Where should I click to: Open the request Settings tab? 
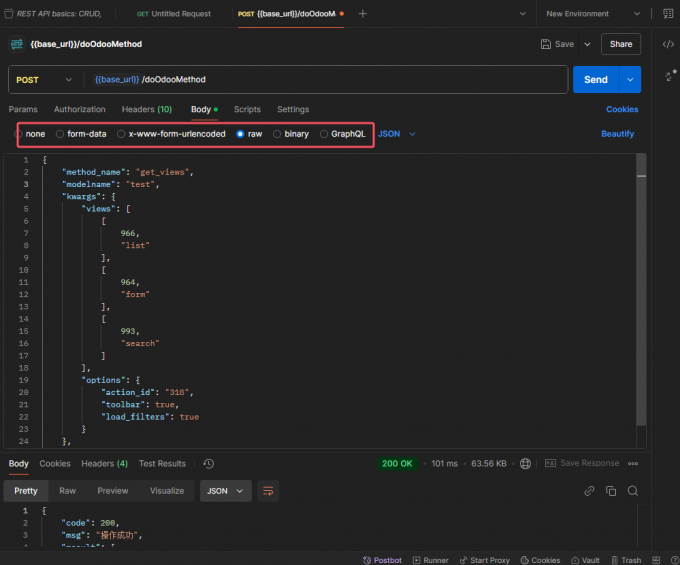pyautogui.click(x=293, y=109)
